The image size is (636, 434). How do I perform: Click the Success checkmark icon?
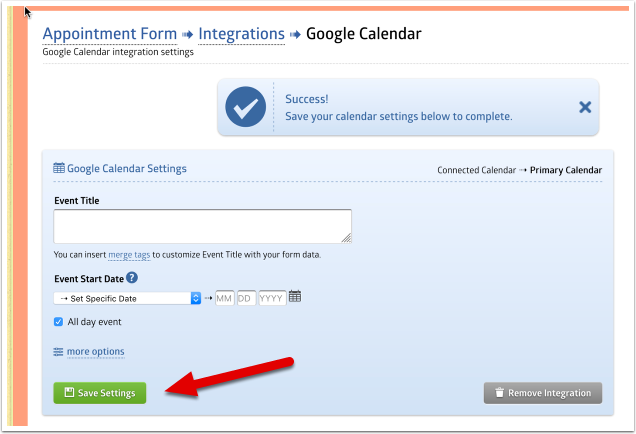point(246,107)
